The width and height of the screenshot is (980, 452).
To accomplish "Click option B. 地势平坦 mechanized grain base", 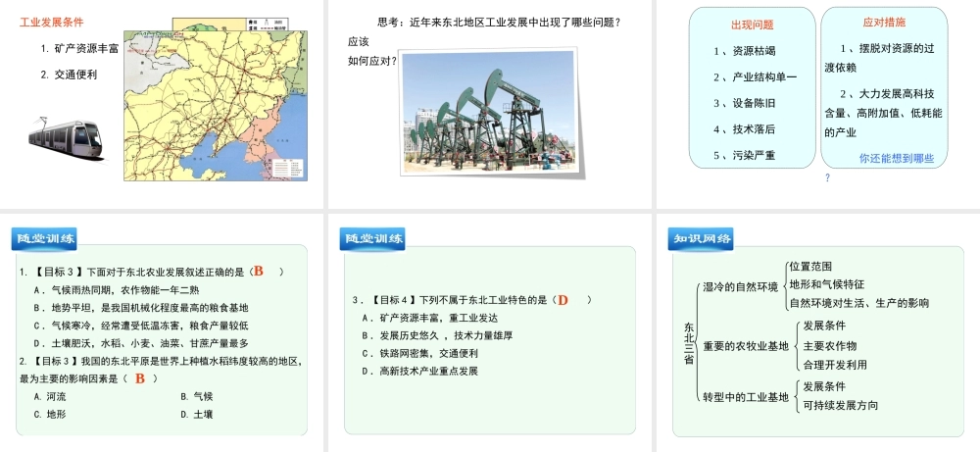I will click(141, 308).
